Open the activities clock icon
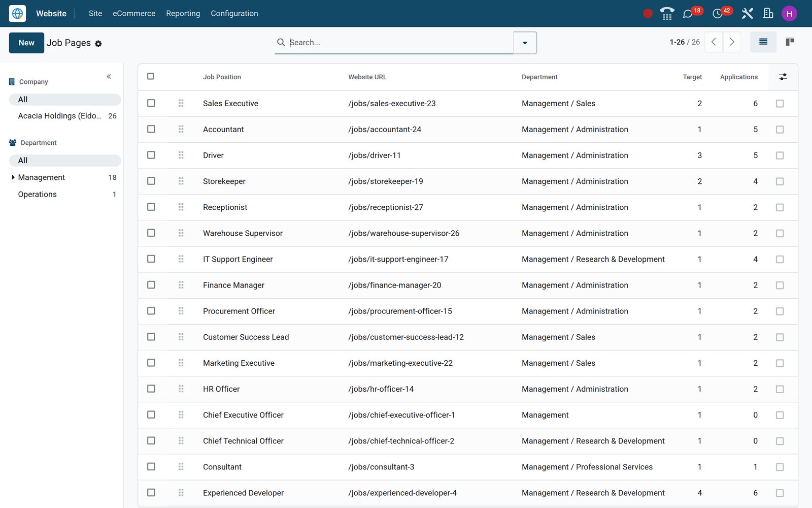The image size is (812, 508). click(717, 14)
